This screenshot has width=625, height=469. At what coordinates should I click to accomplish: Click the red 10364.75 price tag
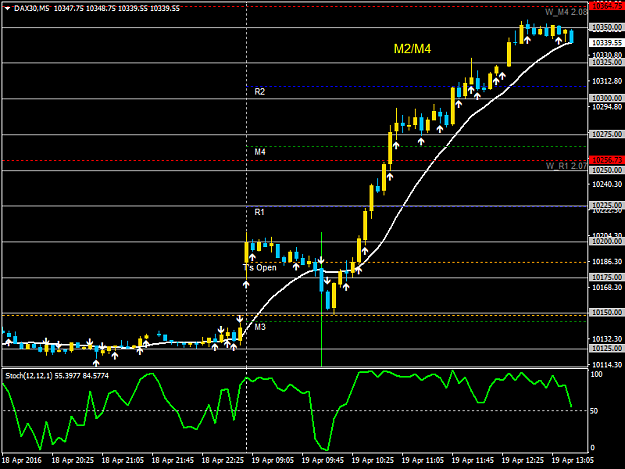click(x=607, y=6)
